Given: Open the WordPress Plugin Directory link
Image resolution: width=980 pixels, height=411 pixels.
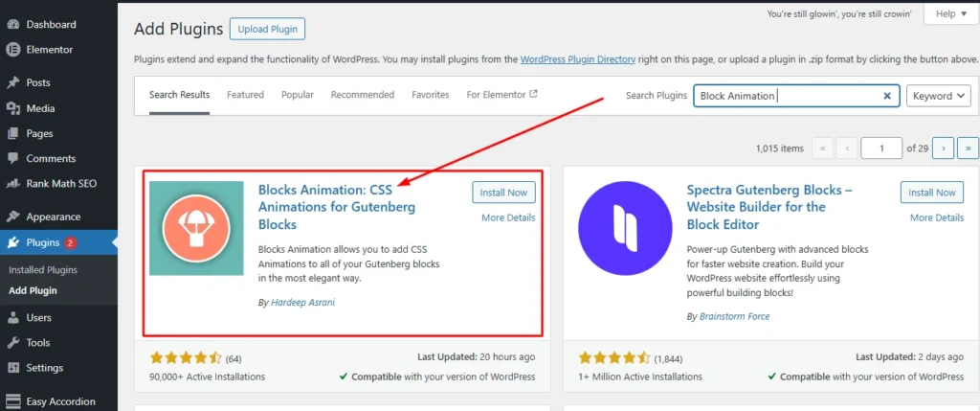Looking at the screenshot, I should click(578, 59).
